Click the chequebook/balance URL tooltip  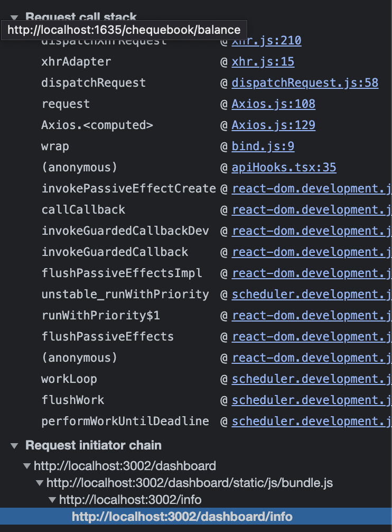[124, 30]
